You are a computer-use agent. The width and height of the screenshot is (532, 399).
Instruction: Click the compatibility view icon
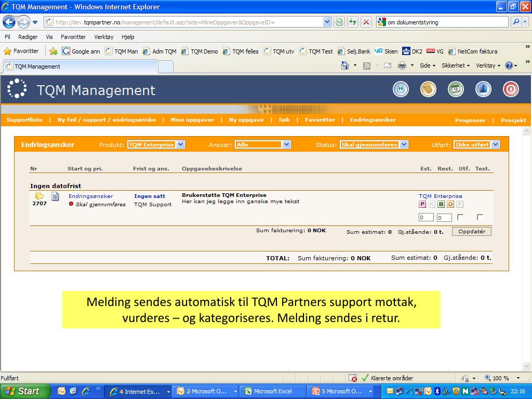coord(339,22)
